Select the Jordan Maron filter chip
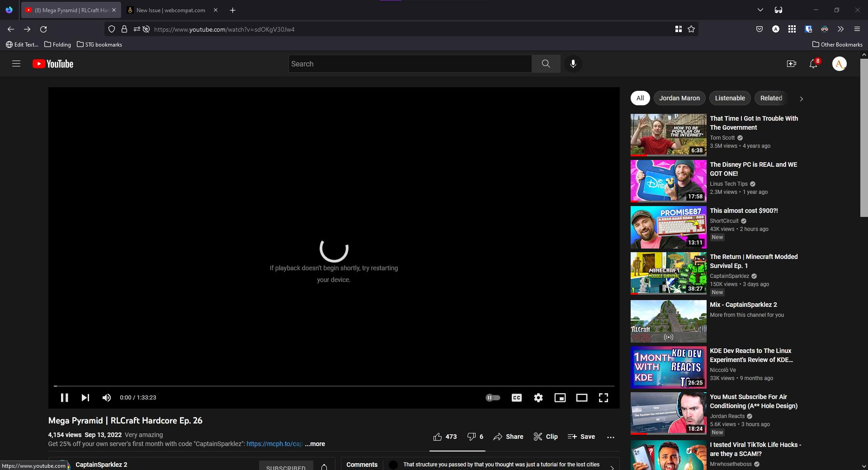Image resolution: width=868 pixels, height=470 pixels. (679, 98)
